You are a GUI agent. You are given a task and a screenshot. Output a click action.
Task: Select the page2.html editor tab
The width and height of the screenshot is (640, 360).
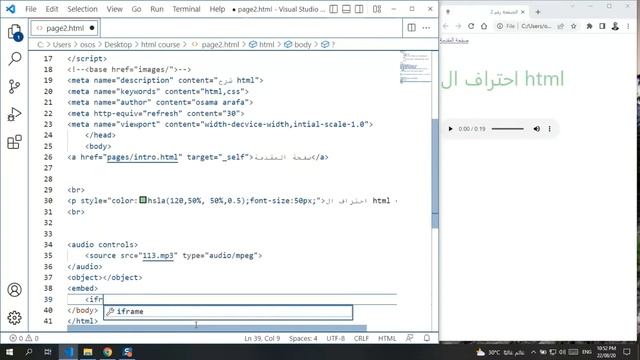65,28
